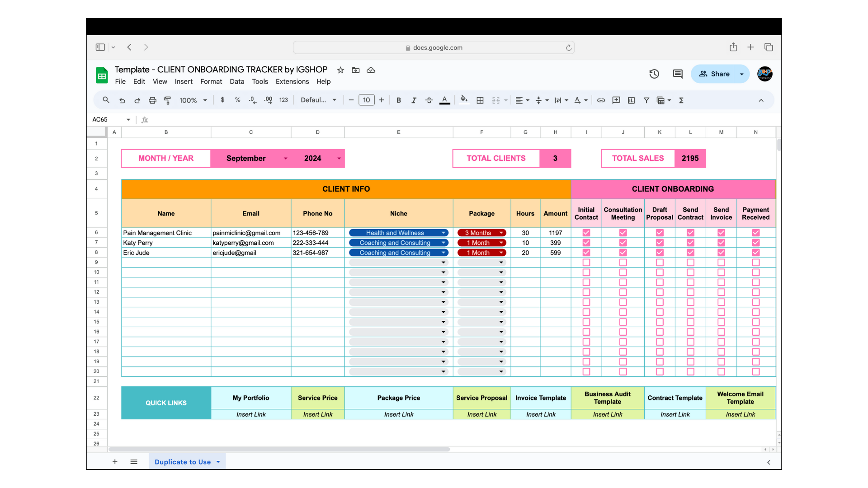Screen dimensions: 868x488
Task: Open the Insert menu
Action: [x=184, y=82]
